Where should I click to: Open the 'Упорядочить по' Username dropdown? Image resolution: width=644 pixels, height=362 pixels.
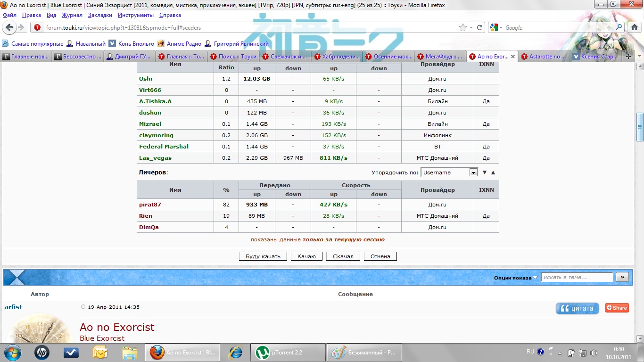473,173
